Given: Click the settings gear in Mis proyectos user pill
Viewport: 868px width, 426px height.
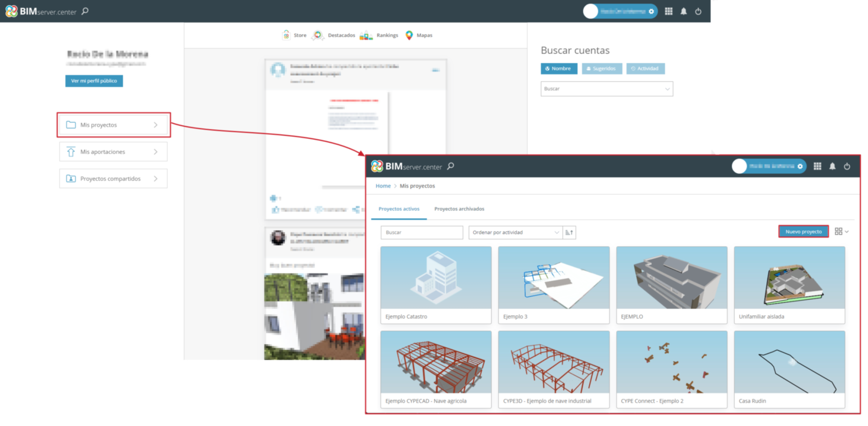Looking at the screenshot, I should (x=800, y=166).
